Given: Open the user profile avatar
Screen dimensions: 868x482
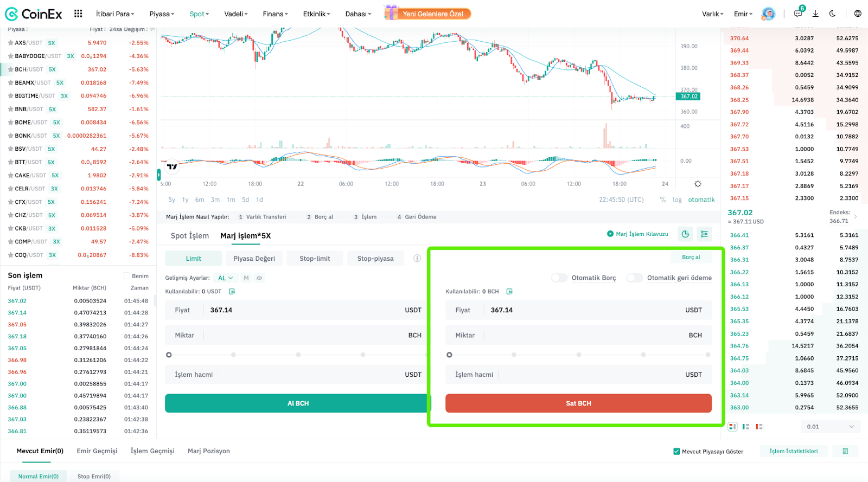Looking at the screenshot, I should [768, 14].
